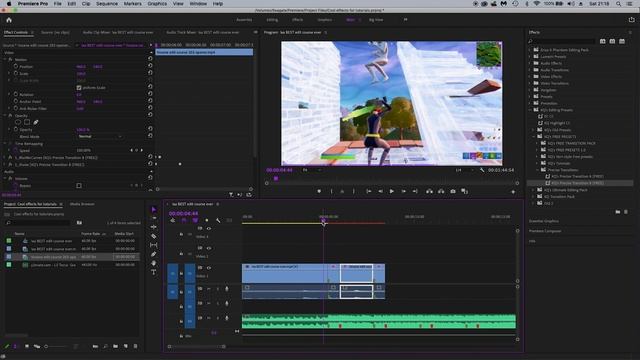Select the Razor tool
The height and width of the screenshot is (360, 640).
tap(153, 236)
